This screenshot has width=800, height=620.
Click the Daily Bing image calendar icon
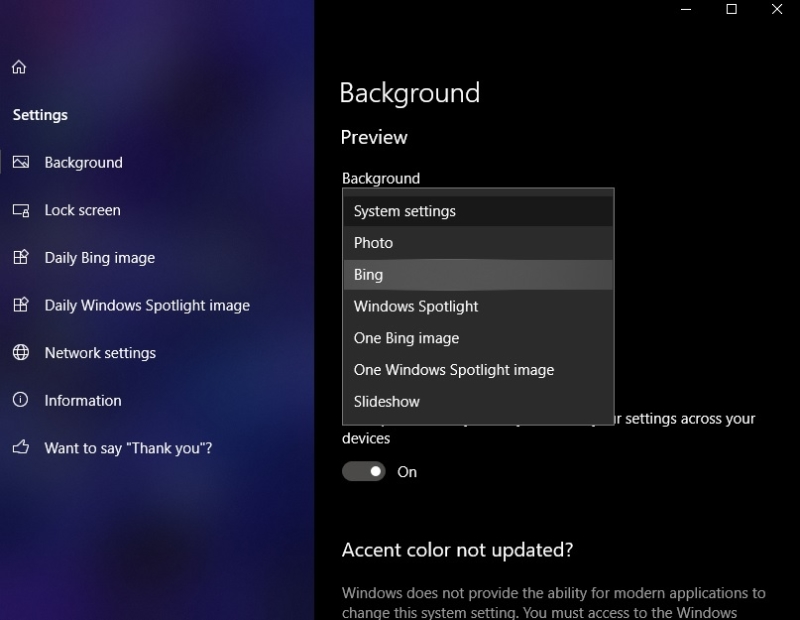tap(19, 258)
